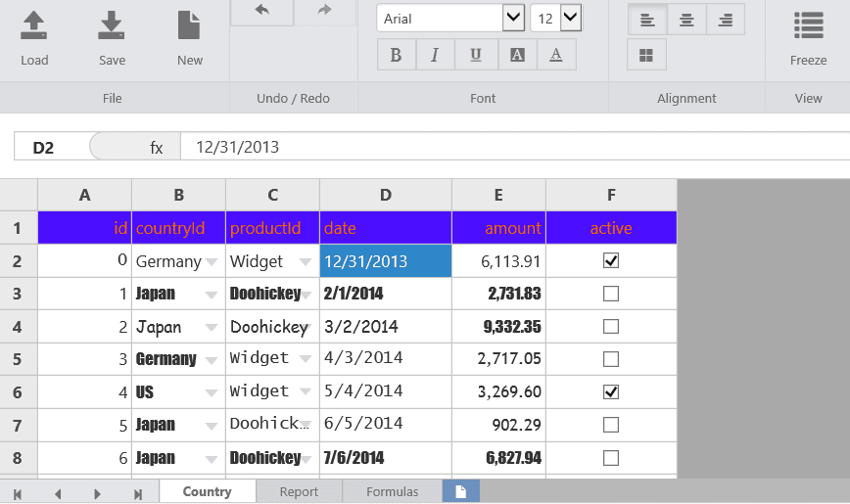Go to the first sheet
850x504 pixels.
[x=18, y=494]
